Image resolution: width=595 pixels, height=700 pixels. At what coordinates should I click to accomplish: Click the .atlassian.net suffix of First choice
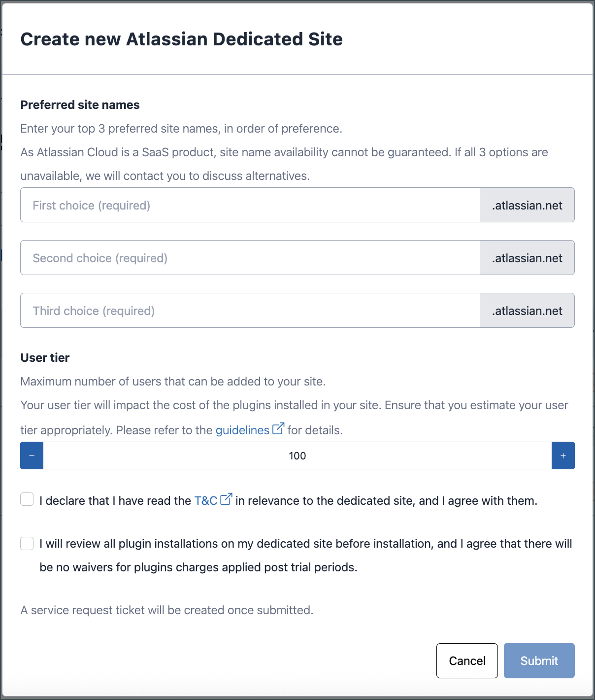pyautogui.click(x=527, y=205)
